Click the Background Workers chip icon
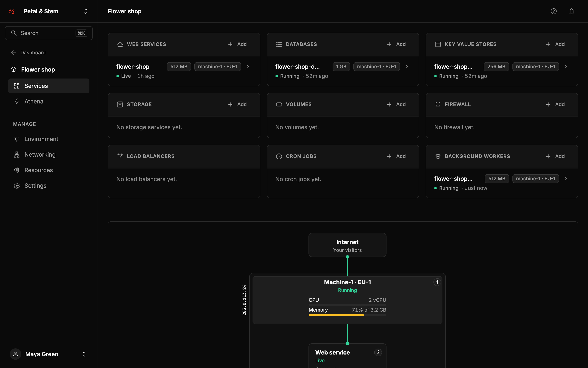 (x=438, y=156)
